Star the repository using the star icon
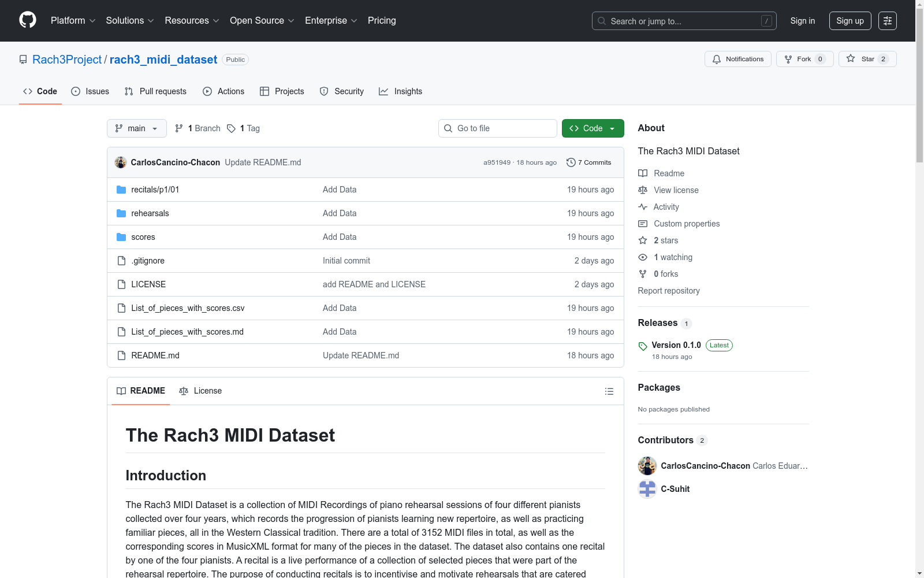The image size is (924, 578). (x=851, y=58)
